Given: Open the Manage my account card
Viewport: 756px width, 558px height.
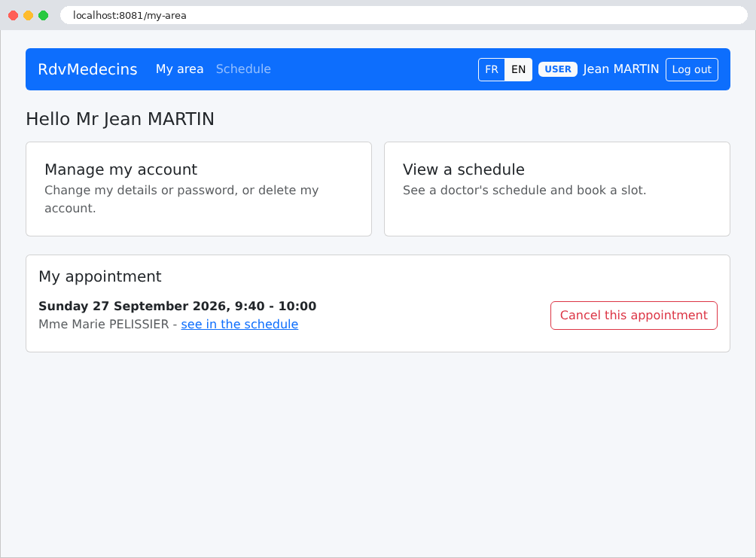Looking at the screenshot, I should tap(199, 189).
